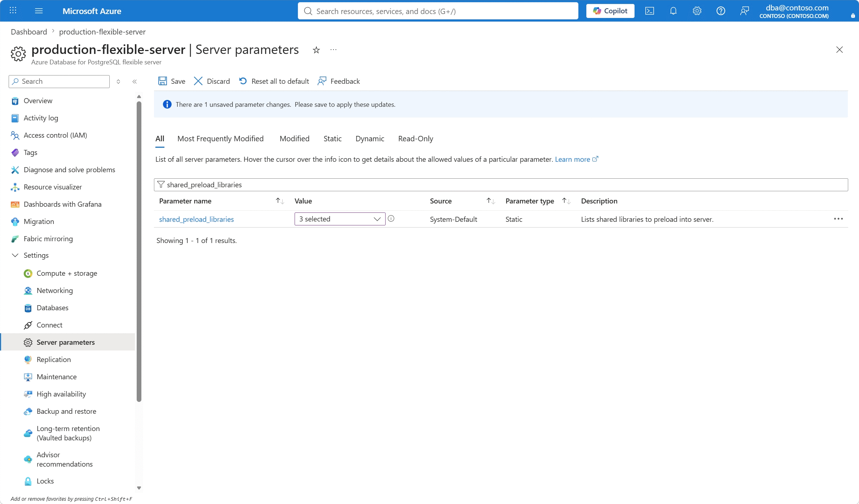Open row ellipsis for shared_preload_libraries
859x504 pixels.
(x=838, y=219)
